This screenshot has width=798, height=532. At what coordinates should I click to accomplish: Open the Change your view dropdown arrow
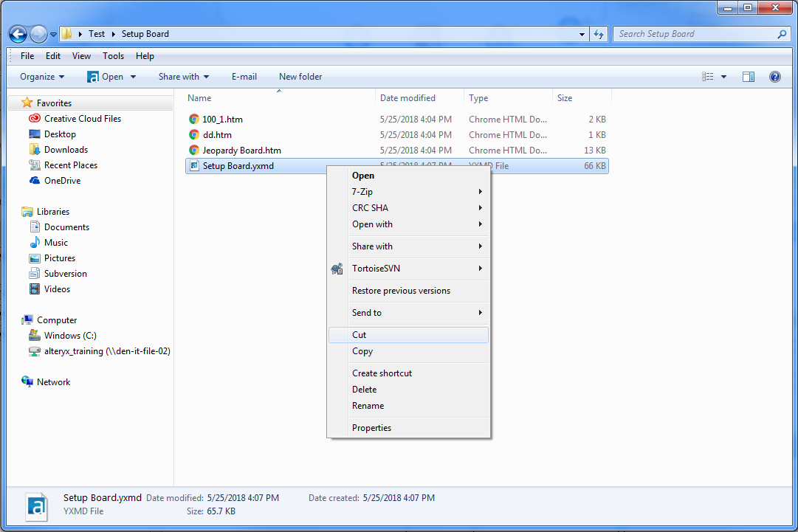[723, 77]
